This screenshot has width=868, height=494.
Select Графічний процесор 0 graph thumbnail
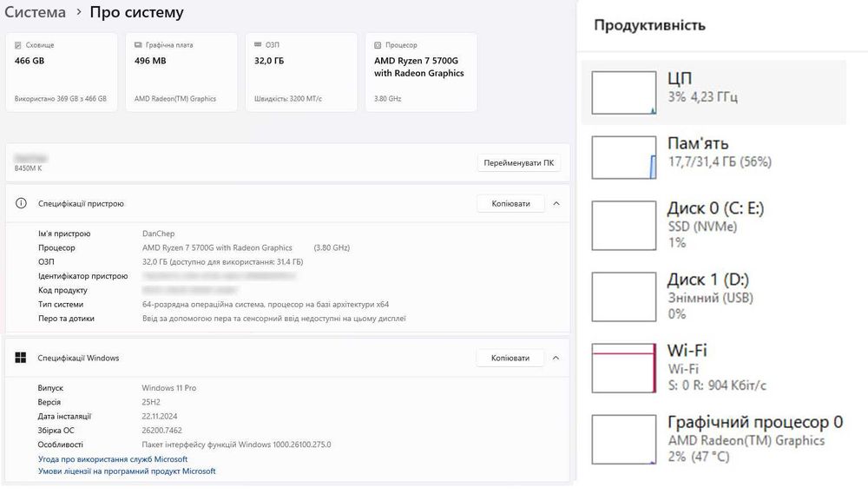[624, 438]
